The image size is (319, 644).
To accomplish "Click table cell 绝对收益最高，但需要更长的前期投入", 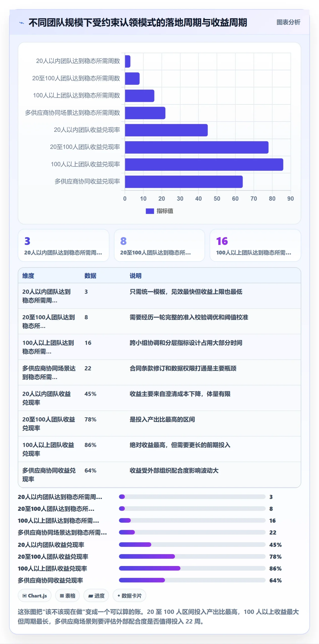I will 180,445.
